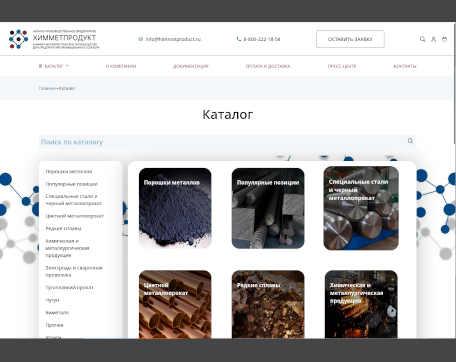This screenshot has height=362, width=456.
Task: Click the magnifier icon in catalog search field
Action: coord(410,141)
